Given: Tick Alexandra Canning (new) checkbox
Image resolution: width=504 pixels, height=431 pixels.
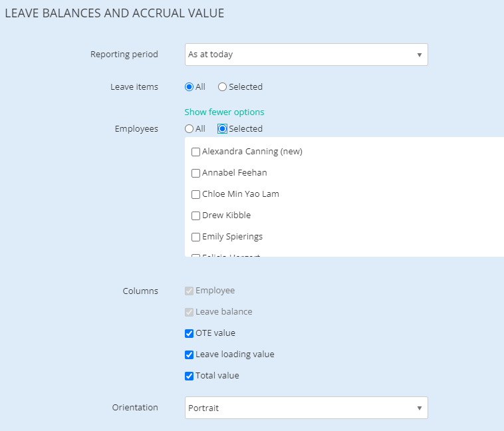Looking at the screenshot, I should coord(195,152).
